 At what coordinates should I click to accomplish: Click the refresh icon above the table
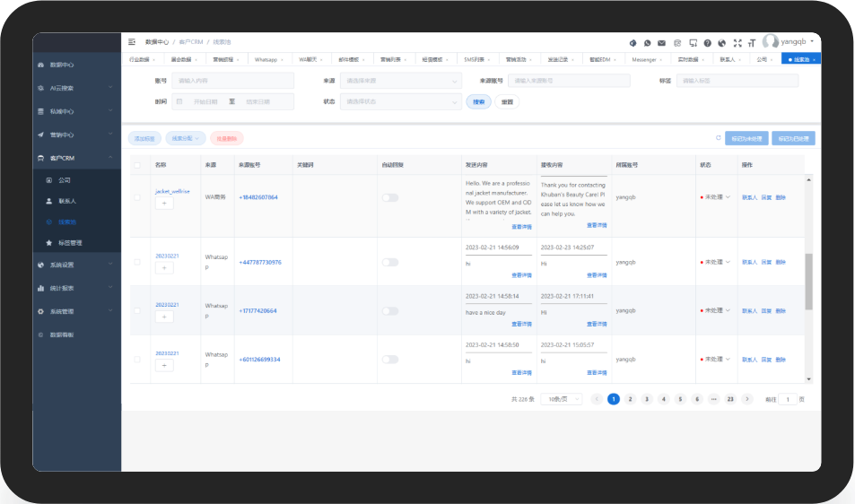pos(718,138)
